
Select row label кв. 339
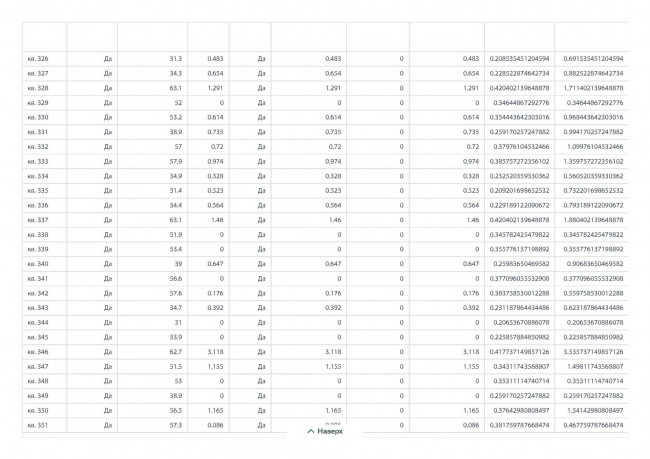click(x=38, y=249)
